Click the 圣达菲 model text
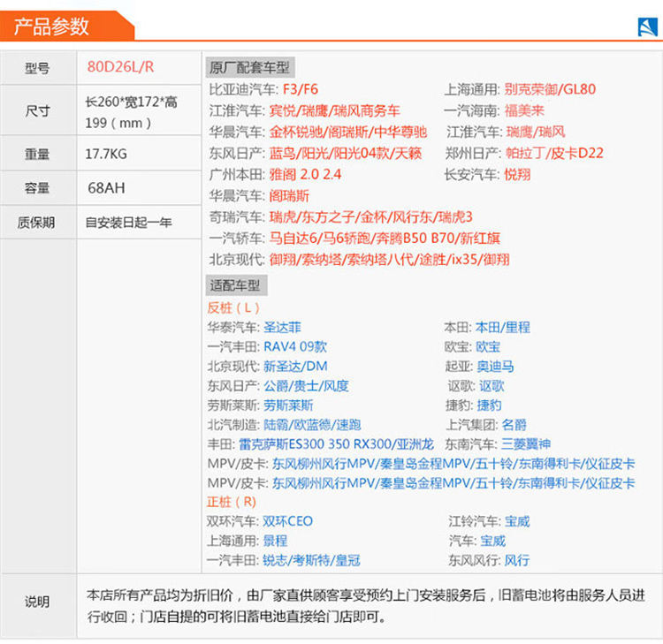Viewport: 663px width, 644px height. [x=283, y=327]
